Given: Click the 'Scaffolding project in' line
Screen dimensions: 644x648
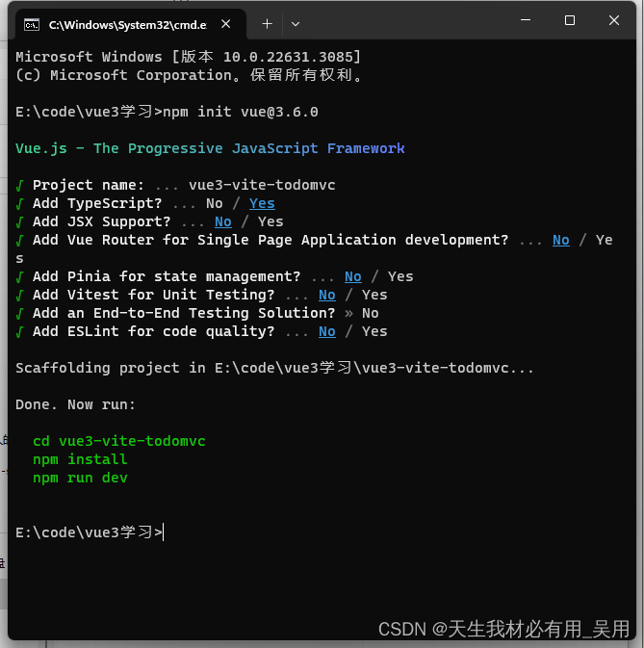Looking at the screenshot, I should click(x=274, y=368).
